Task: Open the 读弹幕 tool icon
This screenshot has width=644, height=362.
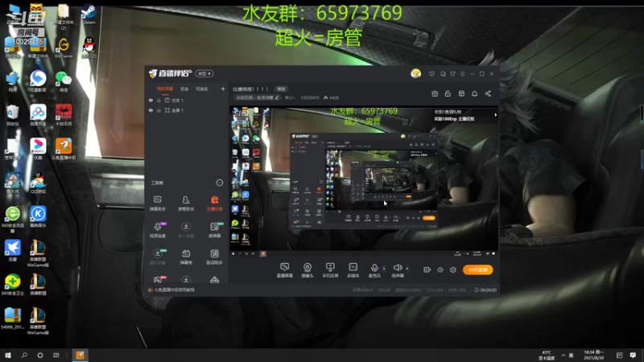Action: pyautogui.click(x=214, y=230)
